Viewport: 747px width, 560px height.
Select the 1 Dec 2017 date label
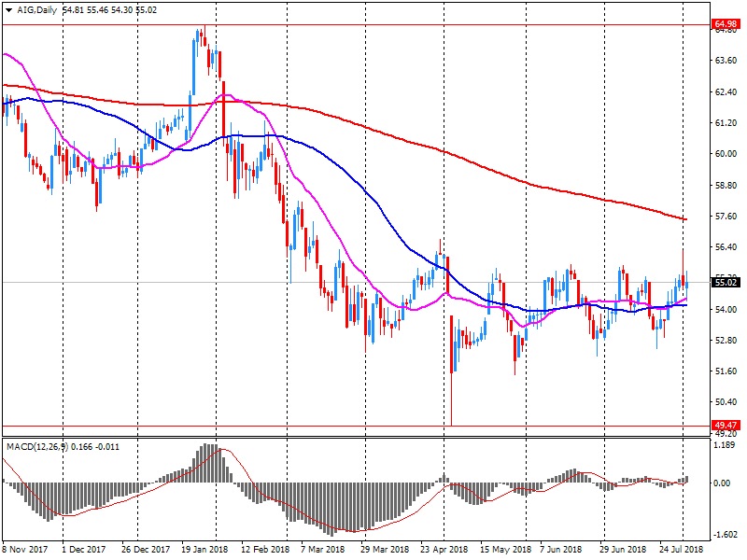coord(84,549)
